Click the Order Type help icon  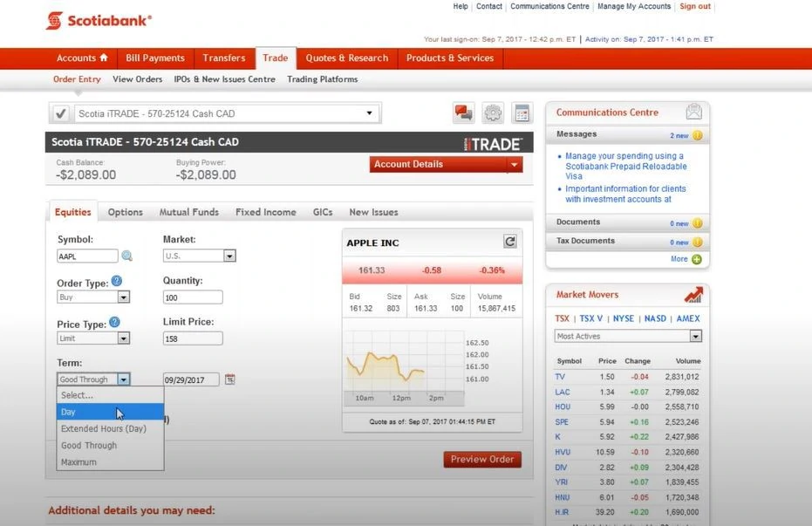[x=117, y=282]
